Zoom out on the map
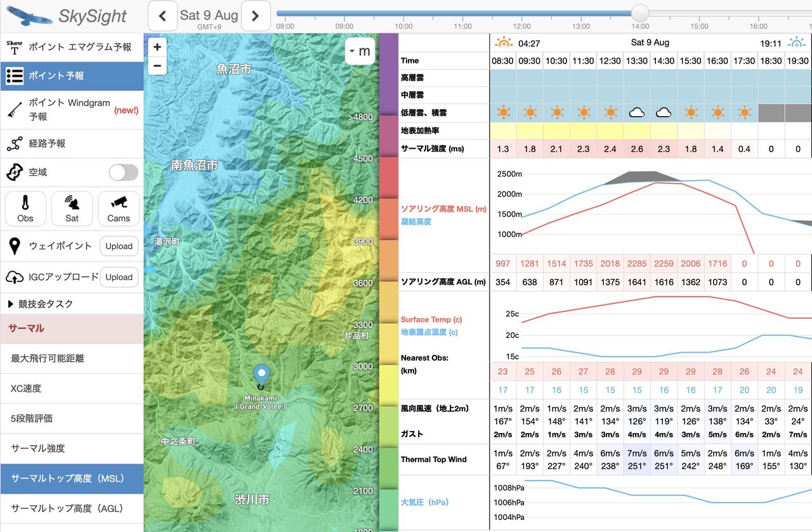The width and height of the screenshot is (812, 532). pyautogui.click(x=157, y=65)
